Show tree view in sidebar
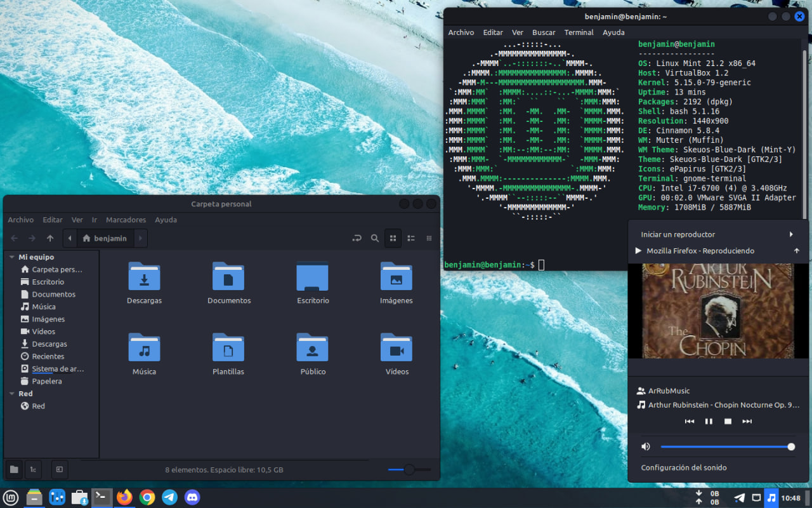812x508 pixels. (32, 469)
